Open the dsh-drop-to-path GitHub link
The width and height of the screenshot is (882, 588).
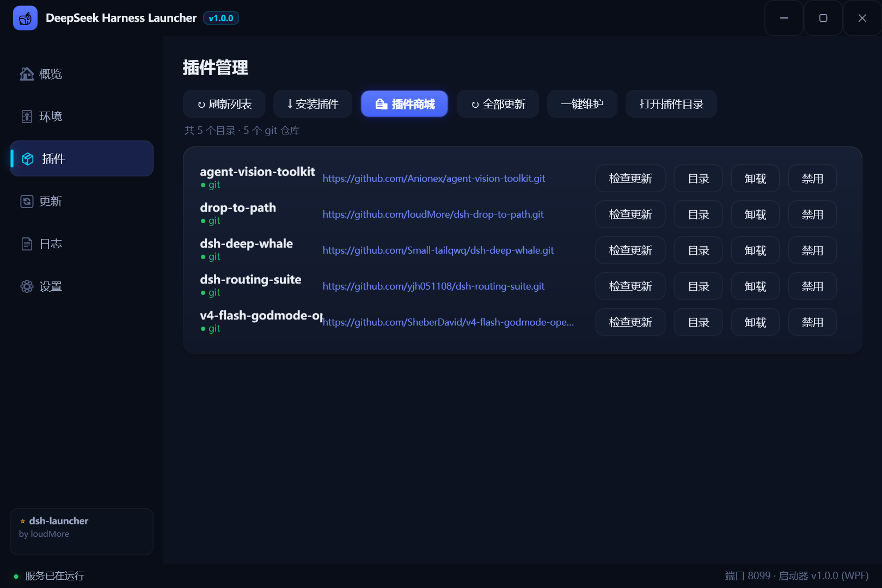[x=433, y=215]
